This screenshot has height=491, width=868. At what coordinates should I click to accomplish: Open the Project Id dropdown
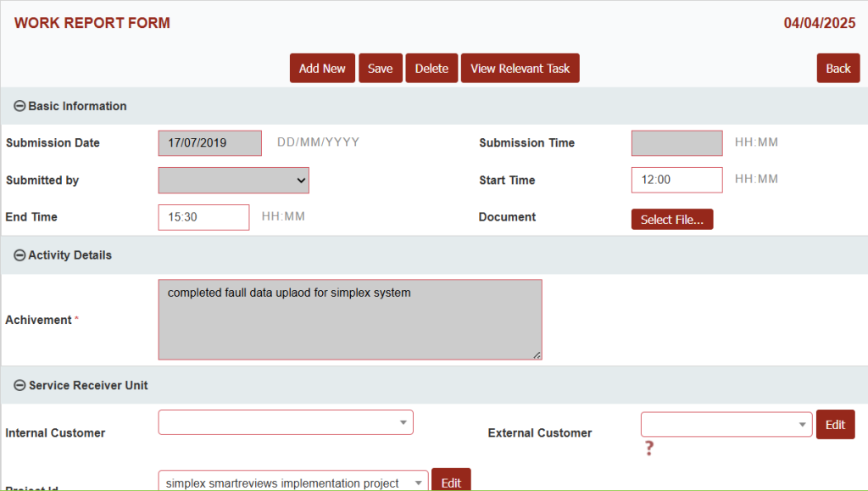(x=292, y=483)
